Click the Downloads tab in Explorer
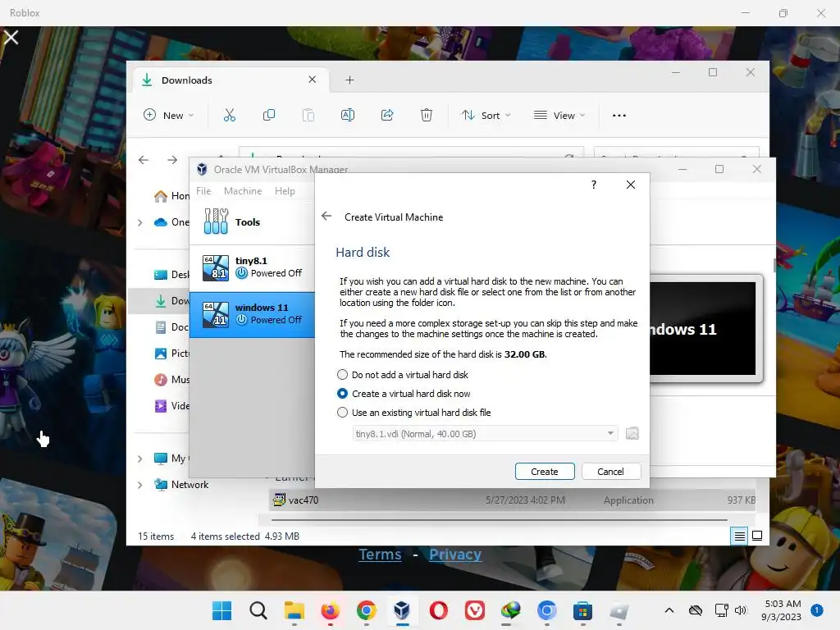The height and width of the screenshot is (630, 840). [231, 80]
